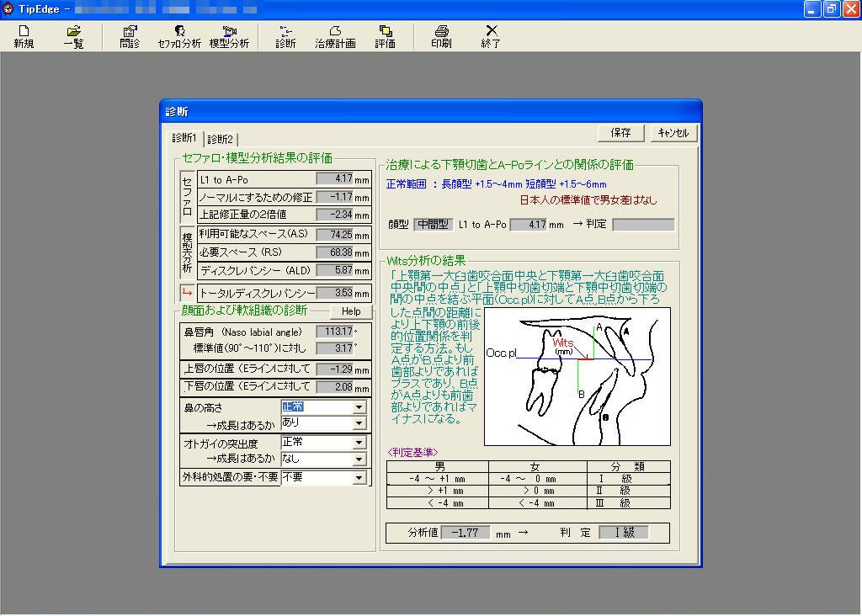This screenshot has width=862, height=616.
Task: Click the 新規 (New) toolbar icon
Action: [24, 36]
